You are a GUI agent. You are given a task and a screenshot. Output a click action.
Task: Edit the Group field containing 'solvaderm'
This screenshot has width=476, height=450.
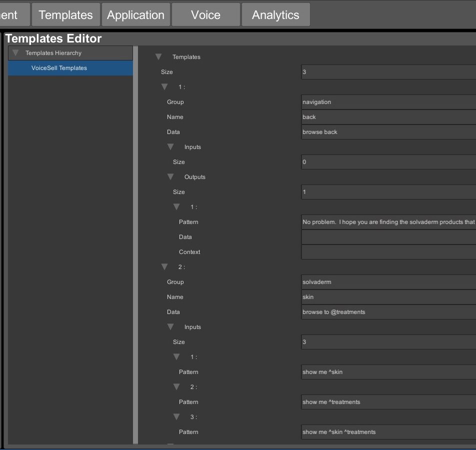pos(388,282)
